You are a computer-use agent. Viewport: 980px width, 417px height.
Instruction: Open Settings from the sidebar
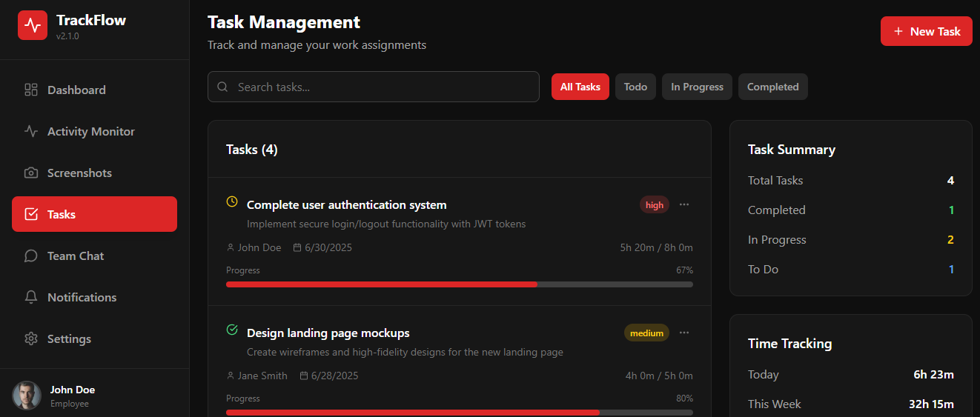pos(94,338)
